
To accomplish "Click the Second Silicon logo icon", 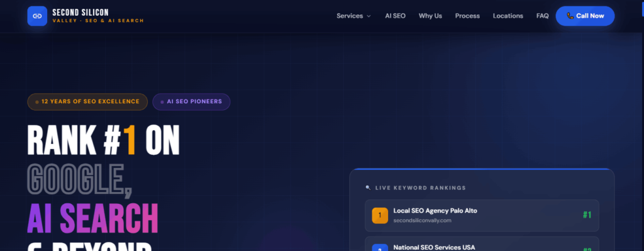I will (x=37, y=16).
